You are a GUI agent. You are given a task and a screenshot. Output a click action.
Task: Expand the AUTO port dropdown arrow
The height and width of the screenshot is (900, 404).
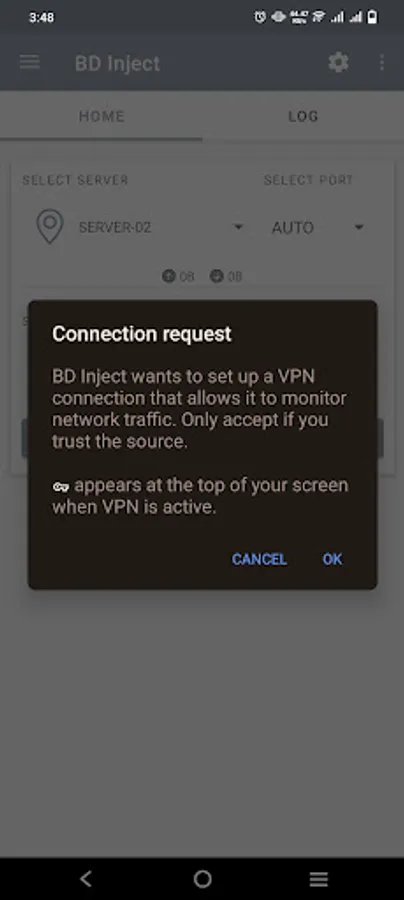359,227
